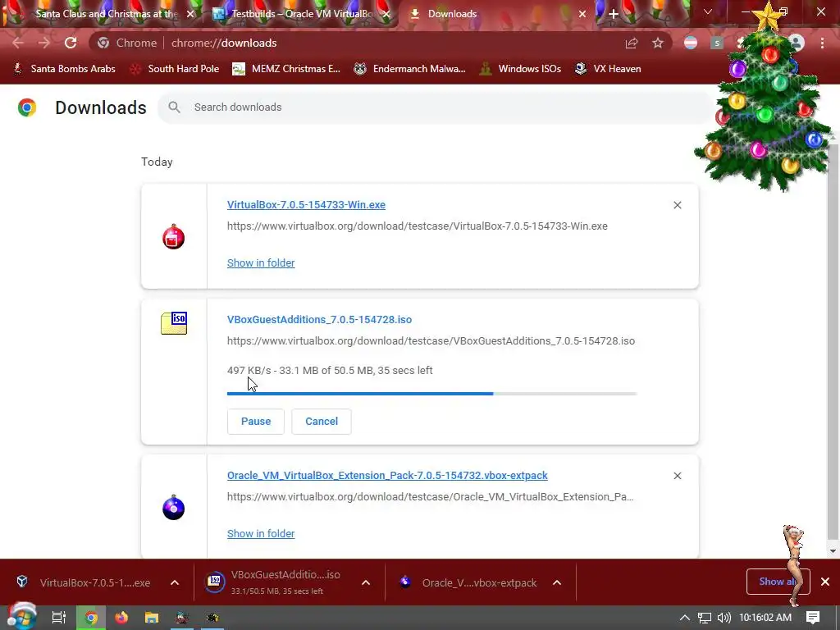840x630 pixels.
Task: Open Oracle vbox-extpack shelf item
Action: pyautogui.click(x=468, y=582)
